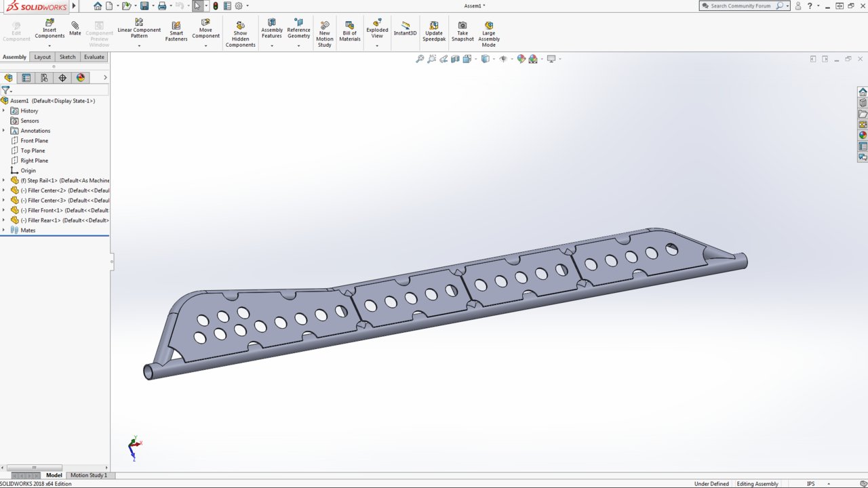
Task: Take a Snapshot of the assembly
Action: pyautogui.click(x=462, y=32)
